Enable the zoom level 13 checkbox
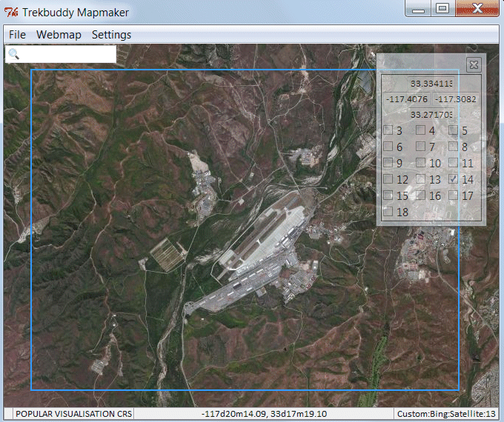504x422 pixels. (x=420, y=179)
